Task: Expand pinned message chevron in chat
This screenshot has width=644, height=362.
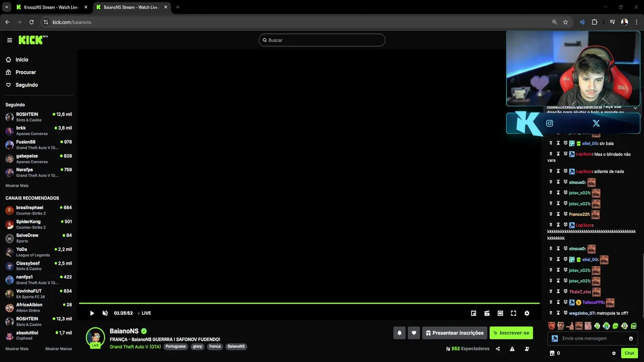Action: (x=635, y=108)
